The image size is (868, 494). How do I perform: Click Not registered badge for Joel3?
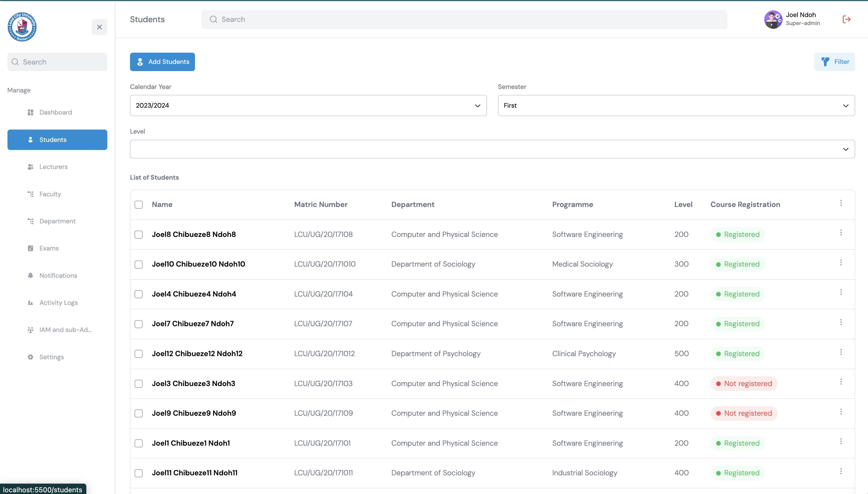pyautogui.click(x=744, y=384)
